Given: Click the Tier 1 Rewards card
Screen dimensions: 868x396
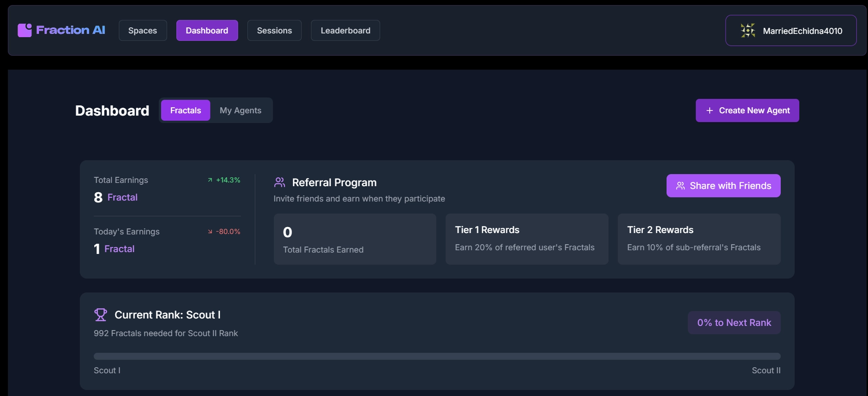Looking at the screenshot, I should coord(527,239).
